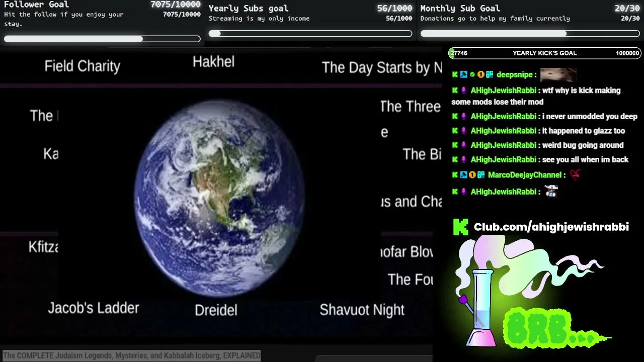Select the 'Hakhel' iceberg entry

pos(214,62)
